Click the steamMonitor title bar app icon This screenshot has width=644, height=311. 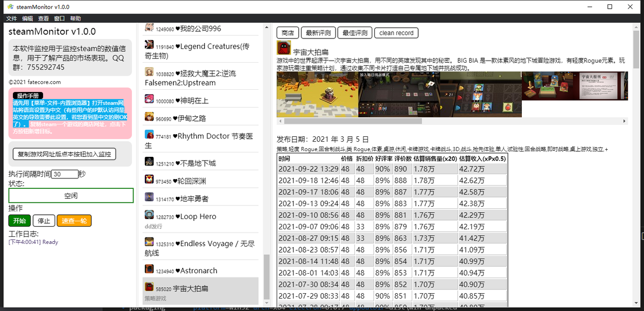click(10, 6)
